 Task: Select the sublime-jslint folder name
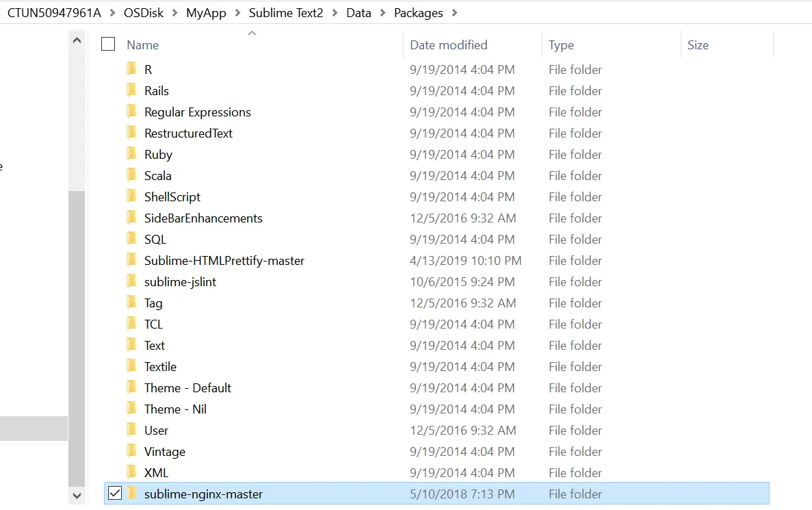click(x=180, y=282)
